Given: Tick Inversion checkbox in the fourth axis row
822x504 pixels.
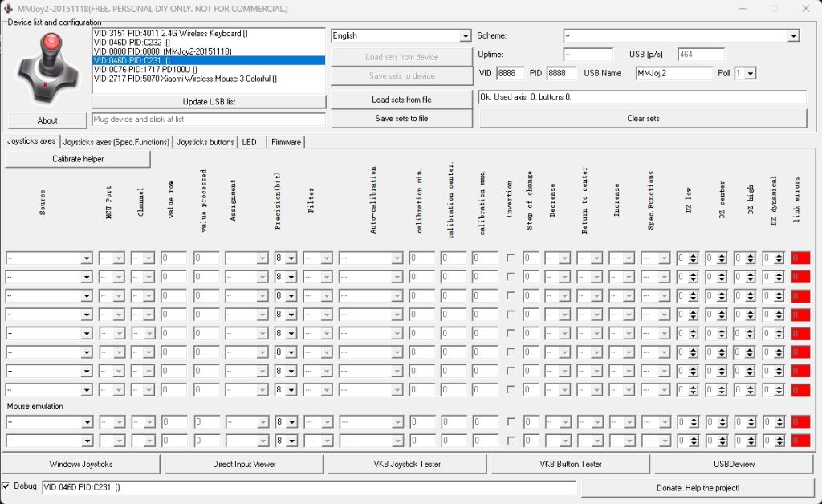Looking at the screenshot, I should coord(510,315).
